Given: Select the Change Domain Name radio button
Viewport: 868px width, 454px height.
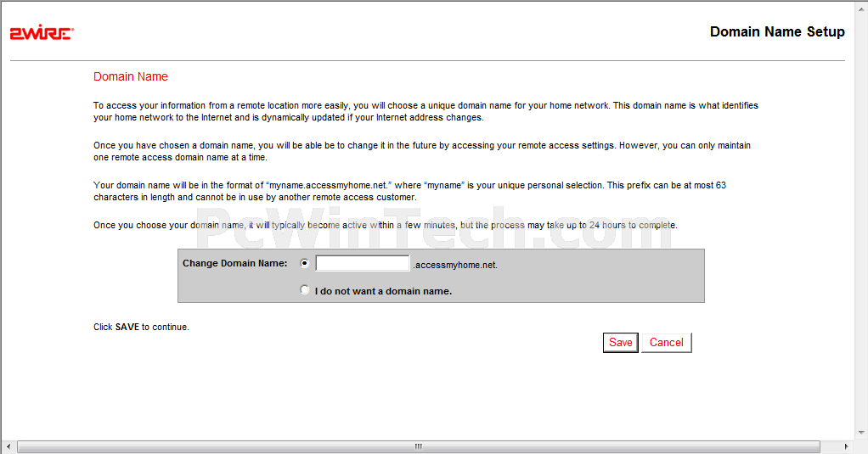Looking at the screenshot, I should coord(304,263).
